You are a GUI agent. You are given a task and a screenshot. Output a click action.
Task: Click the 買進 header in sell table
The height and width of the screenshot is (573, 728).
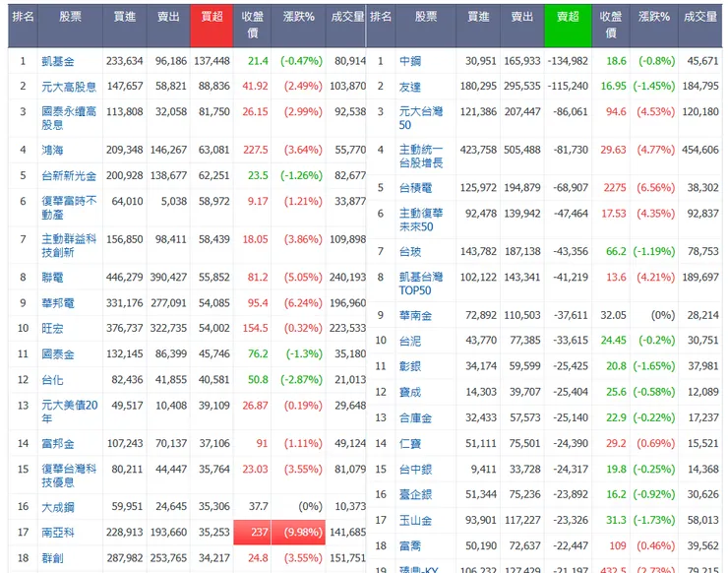478,26
